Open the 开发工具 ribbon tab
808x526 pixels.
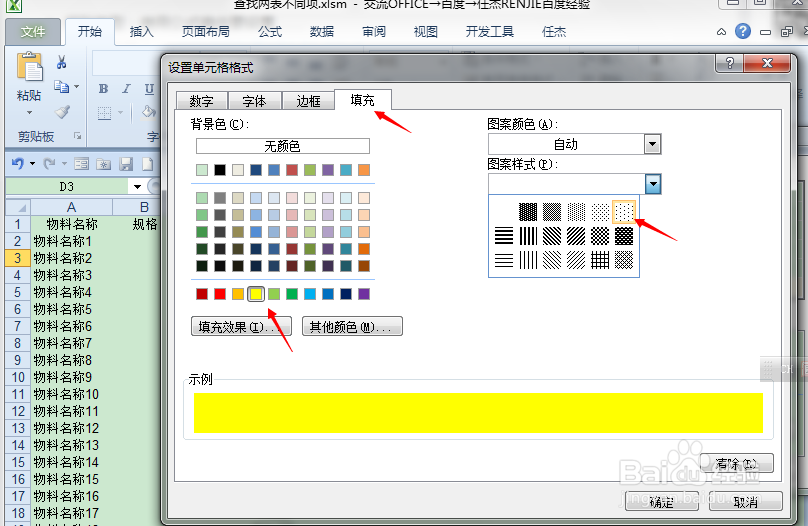[490, 31]
